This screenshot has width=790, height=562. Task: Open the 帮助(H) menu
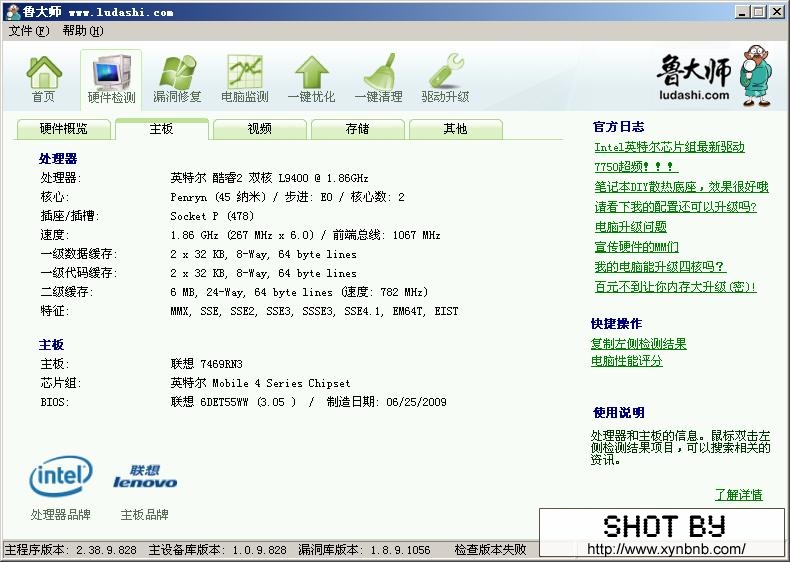pos(83,31)
